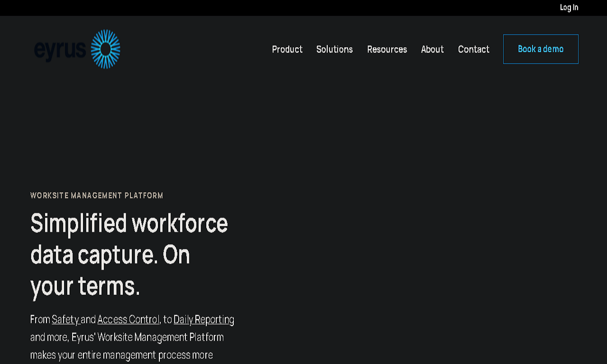
Task: Follow the Access Control link
Action: coord(129,319)
